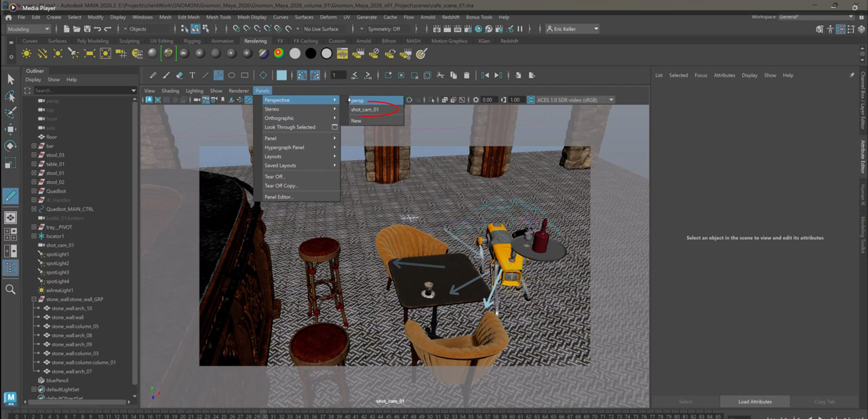868x419 pixels.
Task: Click the ambient light shelf icon
Action: coord(26,54)
